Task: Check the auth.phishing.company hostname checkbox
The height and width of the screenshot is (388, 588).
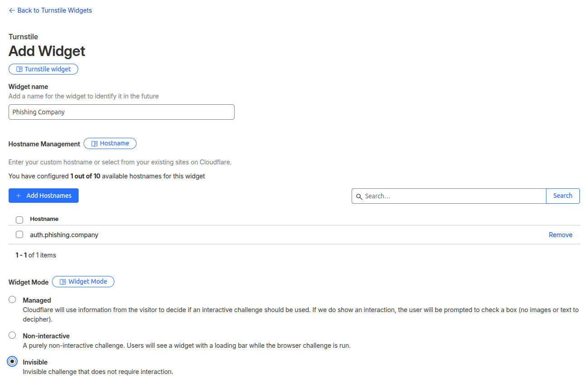Action: [19, 234]
